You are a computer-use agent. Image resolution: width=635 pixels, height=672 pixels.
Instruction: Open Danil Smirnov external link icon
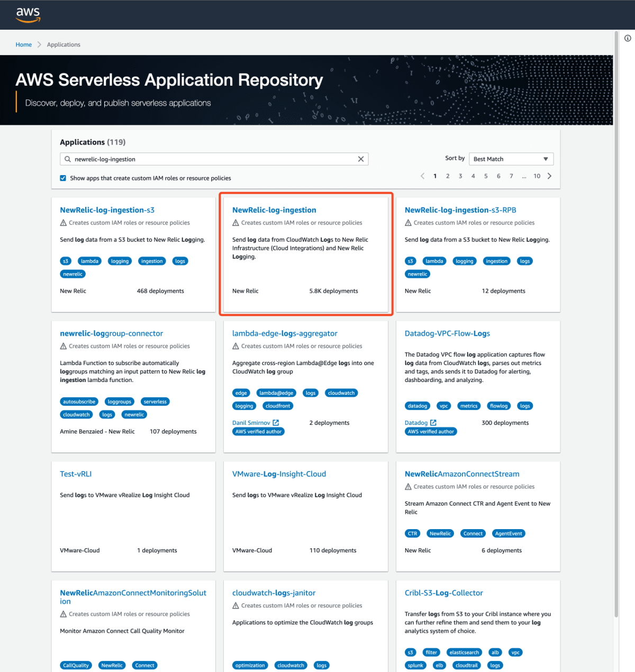(x=276, y=423)
